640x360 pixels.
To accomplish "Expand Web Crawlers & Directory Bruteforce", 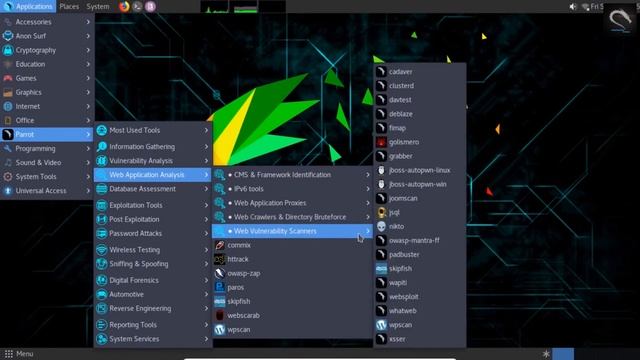I will 292,217.
